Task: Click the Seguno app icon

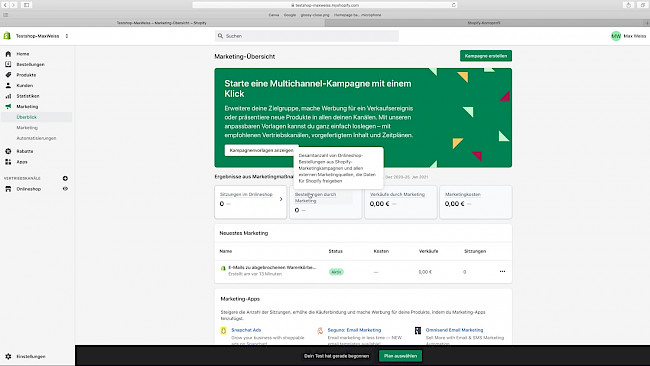Action: (320, 331)
